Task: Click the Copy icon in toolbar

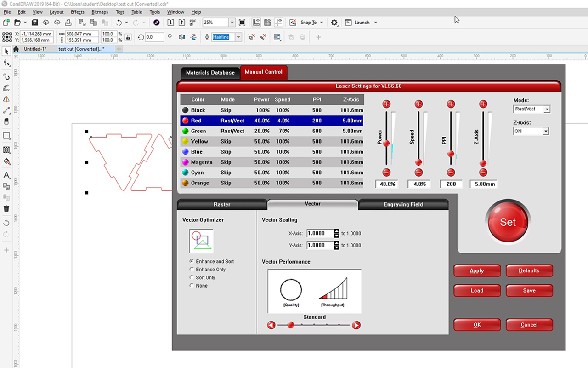Action: tap(94, 22)
